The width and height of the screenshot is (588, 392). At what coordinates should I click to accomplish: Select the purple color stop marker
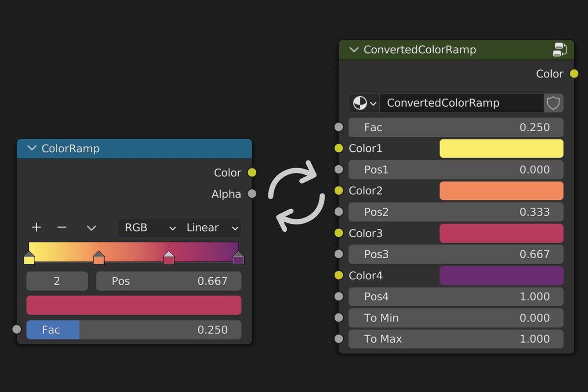[239, 258]
